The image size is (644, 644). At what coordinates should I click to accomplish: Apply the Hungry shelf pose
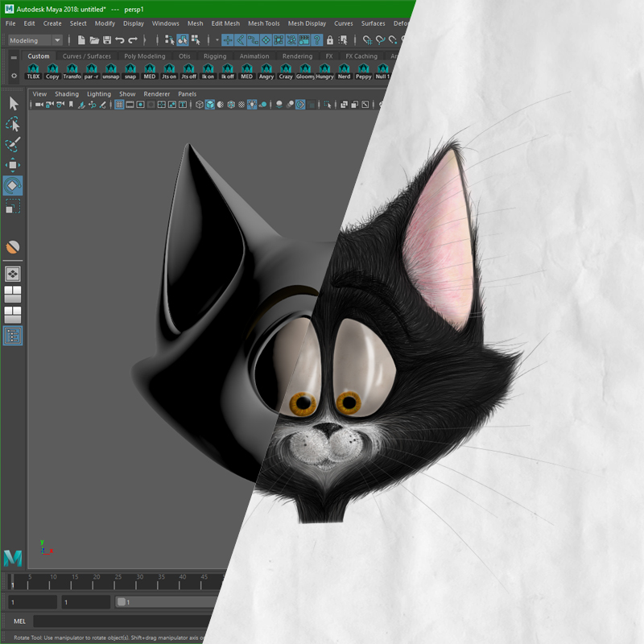[x=324, y=72]
